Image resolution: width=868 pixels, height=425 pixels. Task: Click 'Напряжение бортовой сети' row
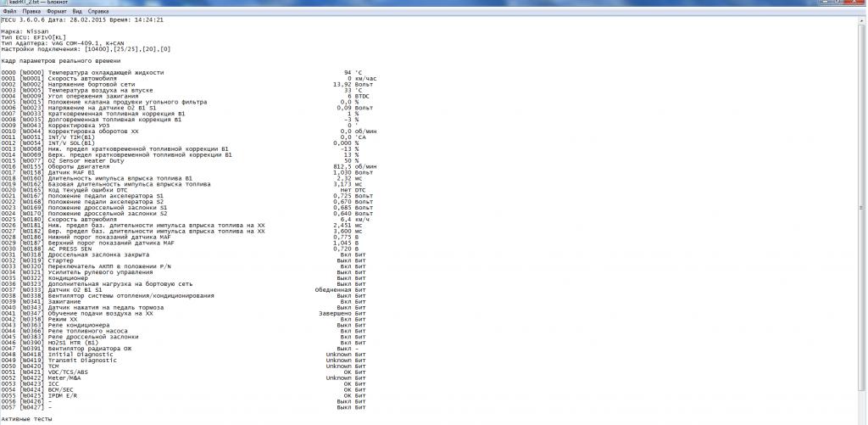click(x=189, y=84)
